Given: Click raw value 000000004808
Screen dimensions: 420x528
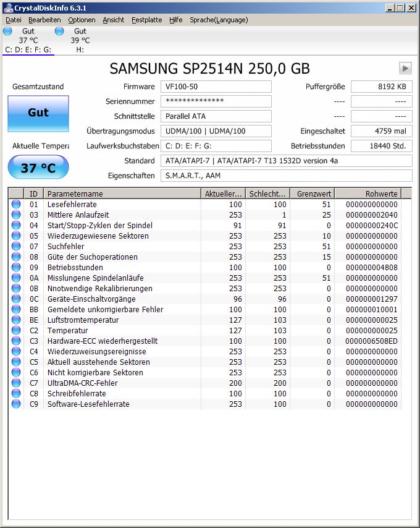Looking at the screenshot, I should (372, 267).
